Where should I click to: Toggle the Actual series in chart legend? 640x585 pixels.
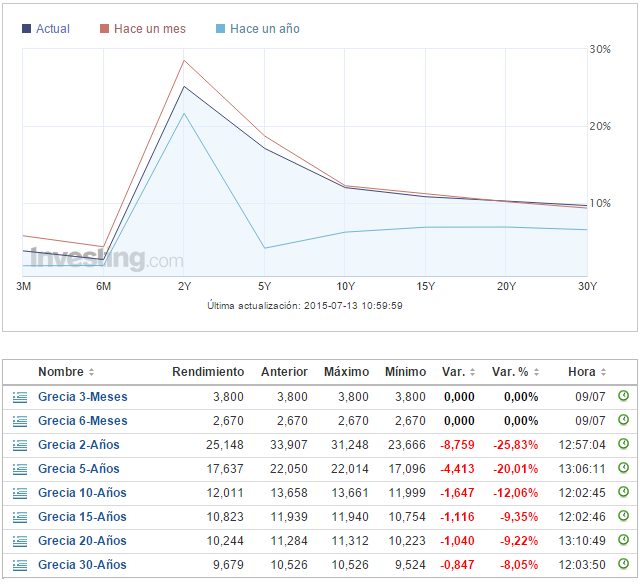pos(52,29)
